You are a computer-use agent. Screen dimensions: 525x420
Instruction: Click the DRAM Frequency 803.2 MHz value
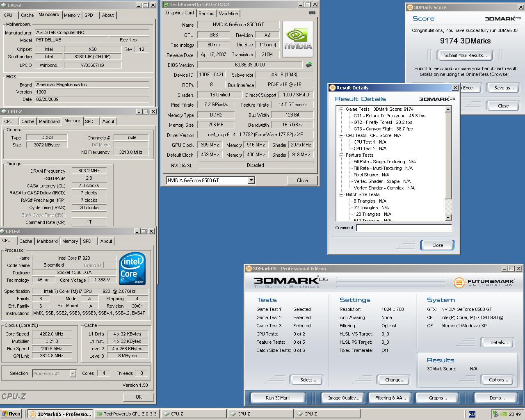tap(89, 171)
